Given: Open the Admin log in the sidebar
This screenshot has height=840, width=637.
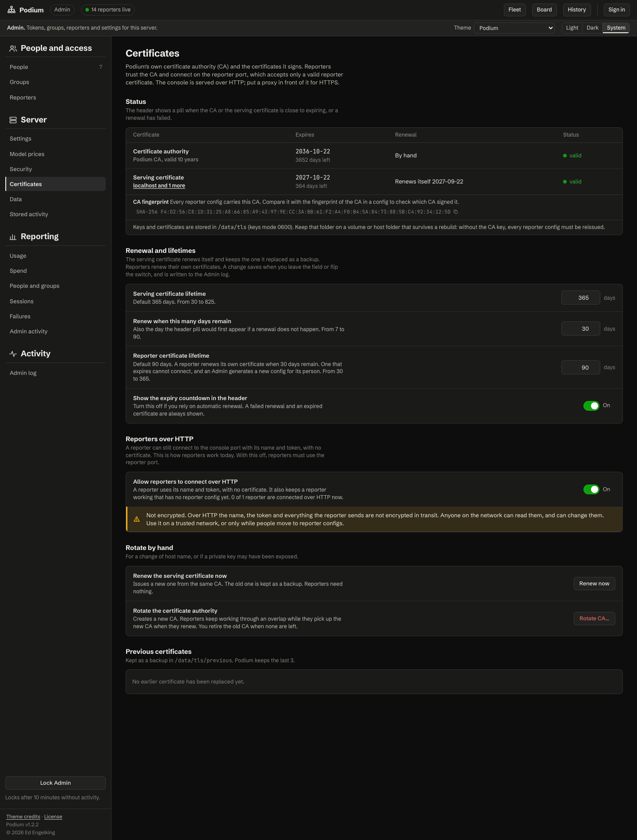Looking at the screenshot, I should 55,373.
